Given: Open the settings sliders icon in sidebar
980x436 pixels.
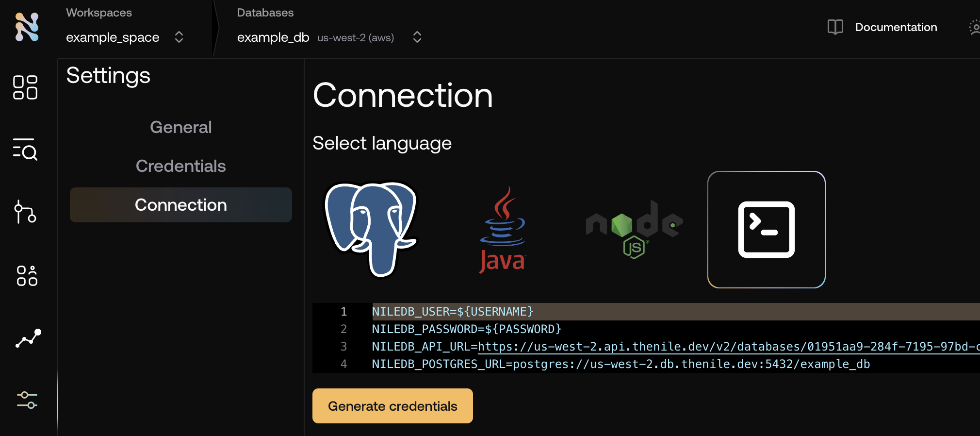Looking at the screenshot, I should tap(27, 400).
